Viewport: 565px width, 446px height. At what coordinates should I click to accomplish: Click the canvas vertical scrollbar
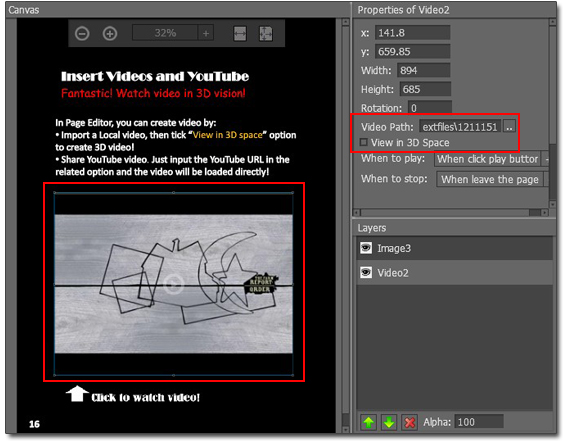tap(345, 225)
